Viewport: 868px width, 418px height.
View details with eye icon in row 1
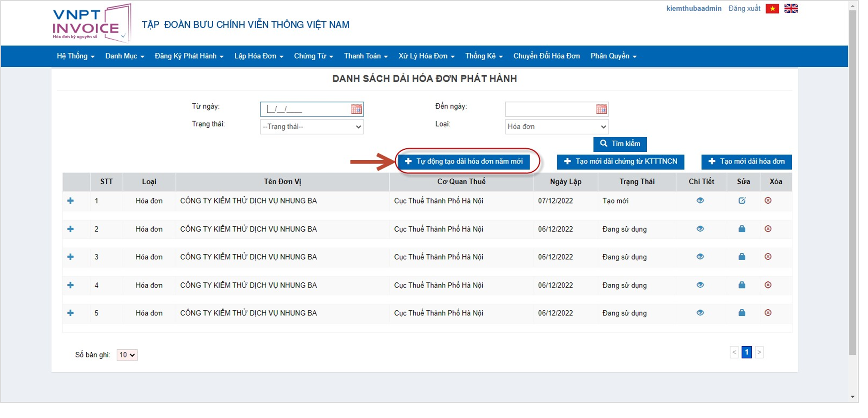coord(700,201)
